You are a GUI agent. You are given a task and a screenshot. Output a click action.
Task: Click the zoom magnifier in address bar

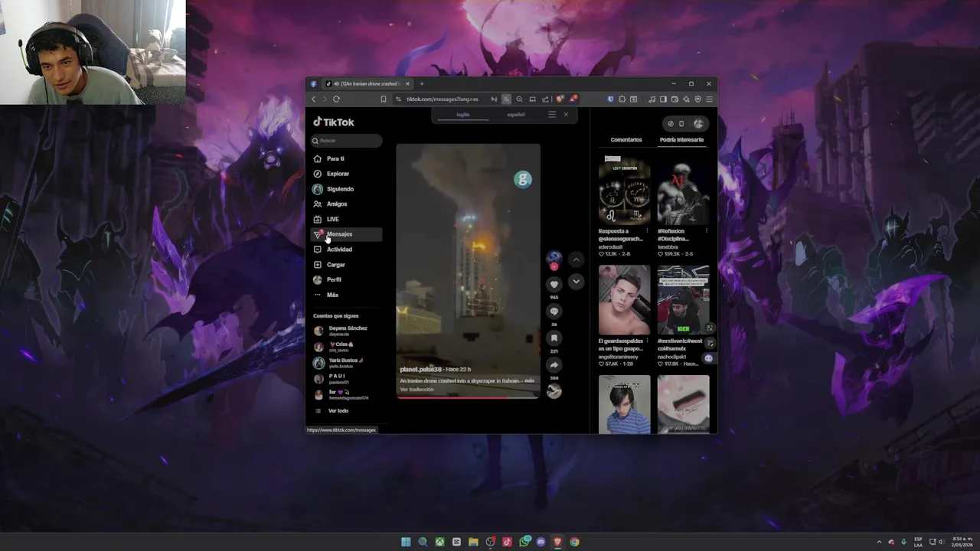519,99
